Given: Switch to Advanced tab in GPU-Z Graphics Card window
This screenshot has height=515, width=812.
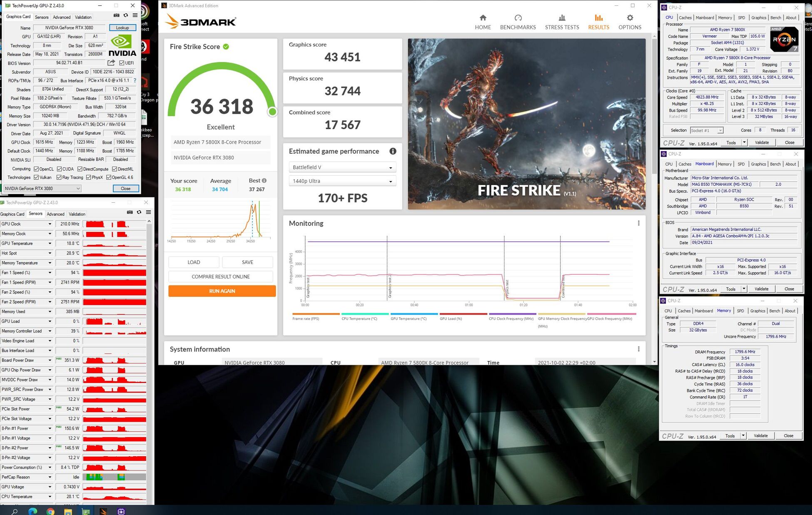Looking at the screenshot, I should pyautogui.click(x=62, y=17).
